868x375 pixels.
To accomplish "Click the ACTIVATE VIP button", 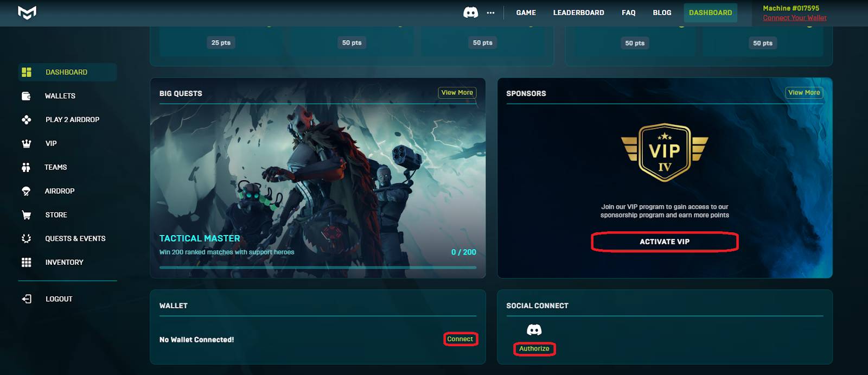I will (665, 242).
